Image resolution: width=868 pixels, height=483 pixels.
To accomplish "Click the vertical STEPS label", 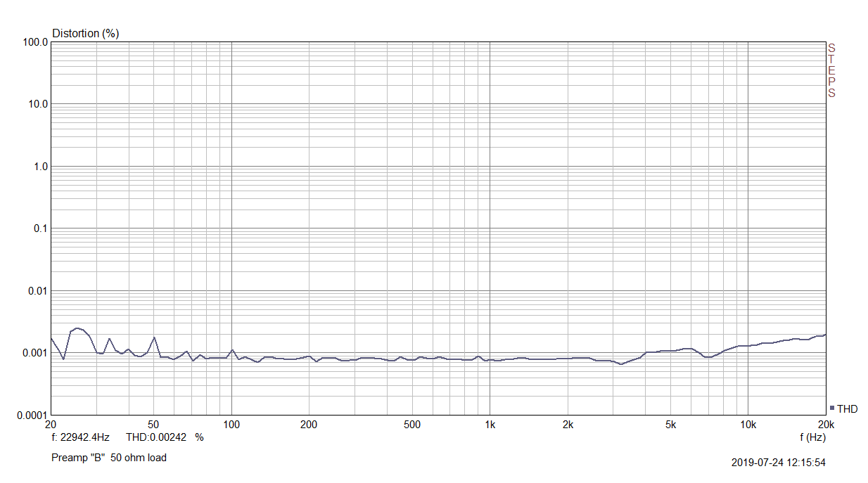I will [x=831, y=70].
